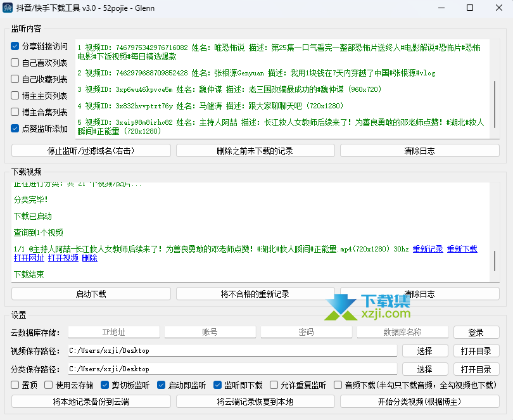The image size is (513, 420).
Task: Choose the 视频保存路径 via 选择 button
Action: [x=425, y=350]
